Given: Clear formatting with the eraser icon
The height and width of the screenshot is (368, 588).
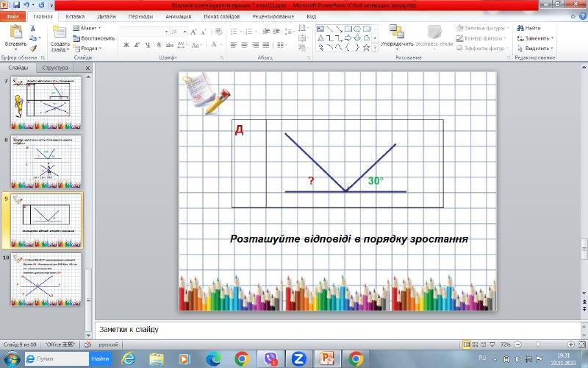Looking at the screenshot, I should (218, 32).
